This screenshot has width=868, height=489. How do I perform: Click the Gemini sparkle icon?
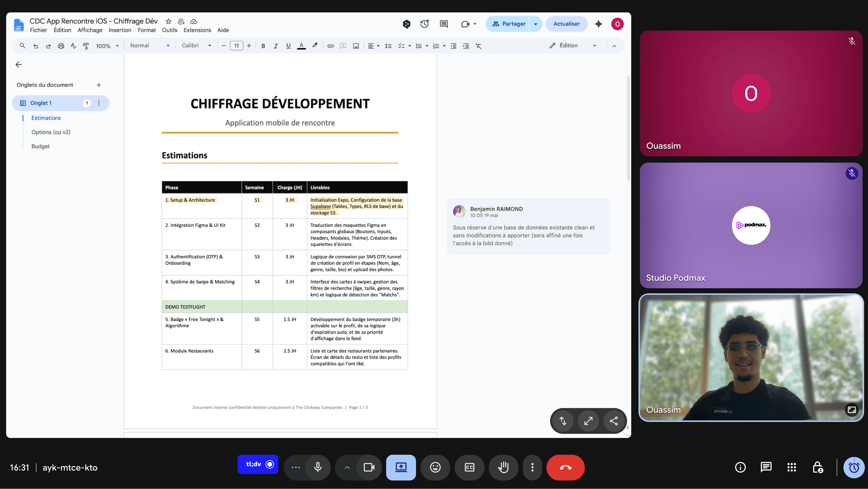[598, 24]
